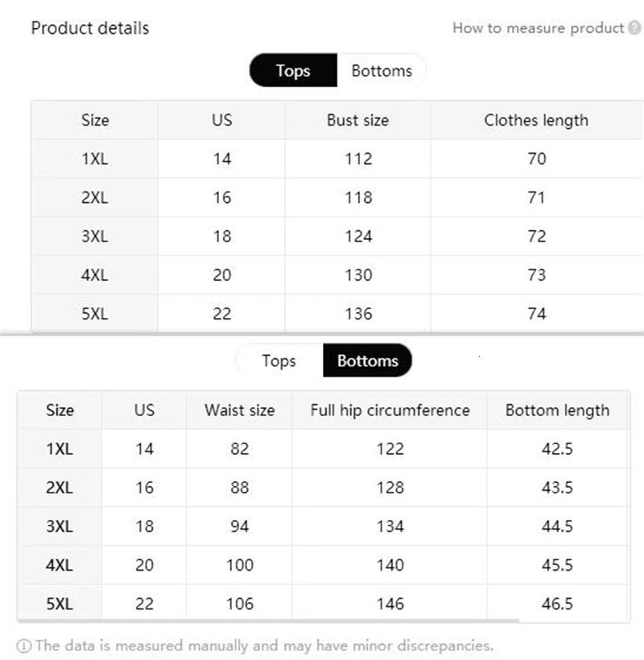The image size is (644, 660).
Task: Click the Full hip circumference header
Action: (390, 410)
